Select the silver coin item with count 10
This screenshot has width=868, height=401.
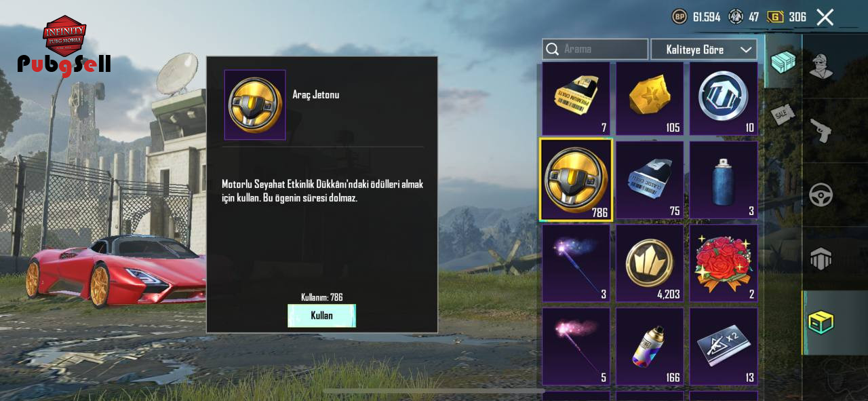[x=724, y=98]
